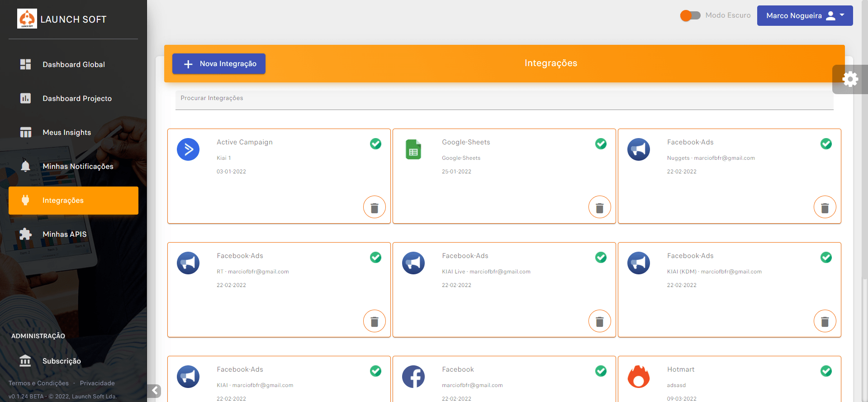Click the date 25-01-2022
868x402 pixels.
tap(456, 172)
